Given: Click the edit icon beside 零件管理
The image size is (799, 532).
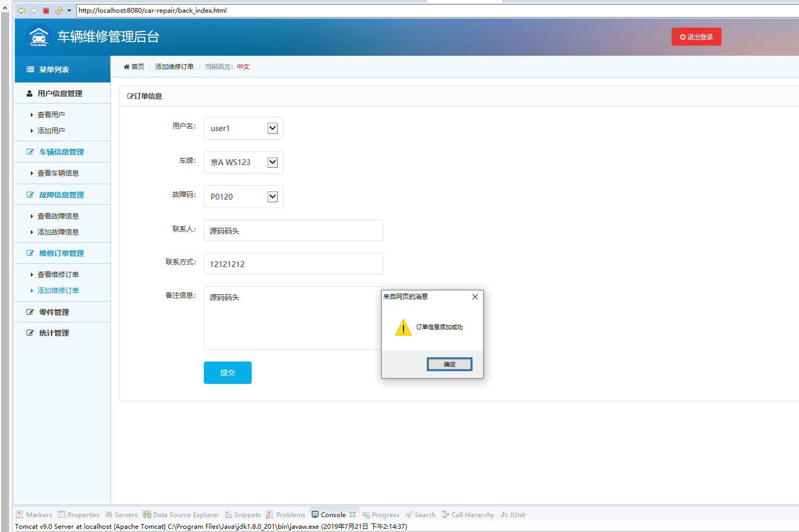Looking at the screenshot, I should (30, 312).
